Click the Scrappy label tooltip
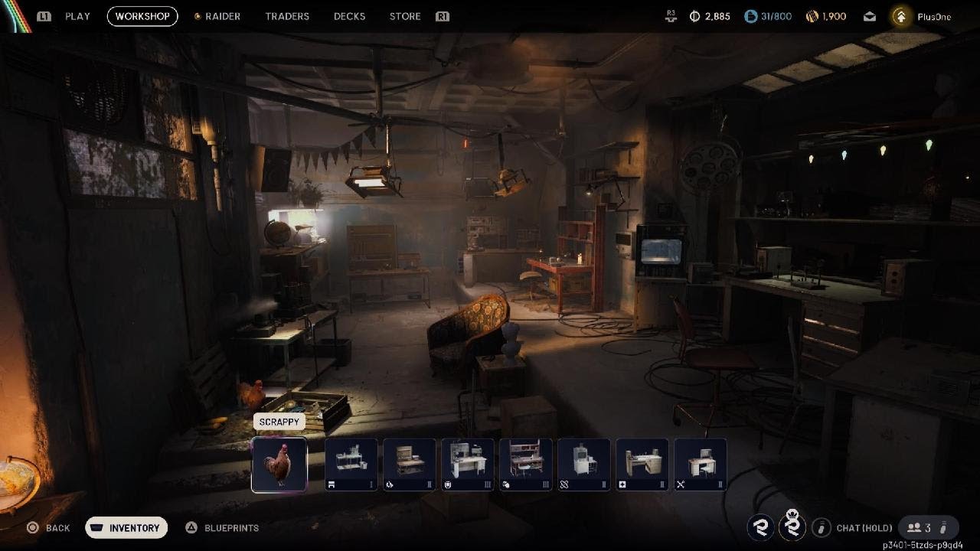Image resolution: width=980 pixels, height=551 pixels. tap(279, 422)
